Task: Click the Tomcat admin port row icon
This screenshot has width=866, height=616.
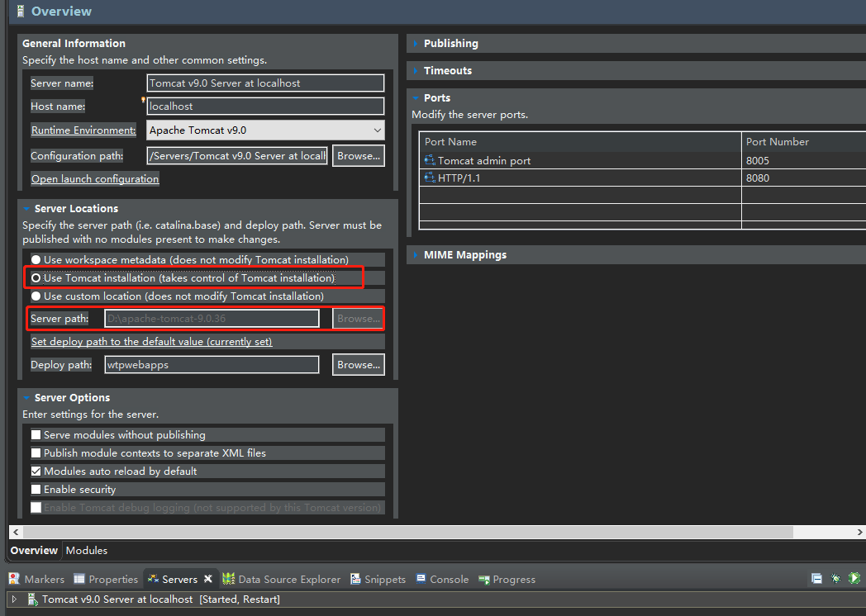Action: point(430,160)
